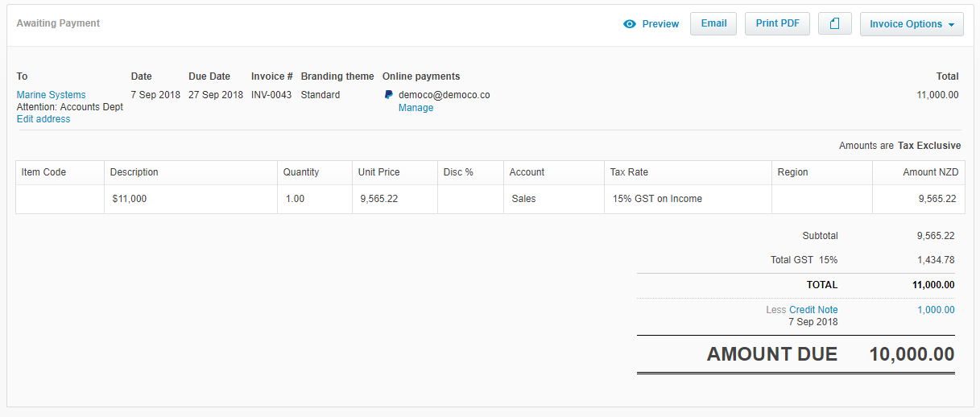
Task: Click the invoice number INV-0043
Action: point(271,95)
